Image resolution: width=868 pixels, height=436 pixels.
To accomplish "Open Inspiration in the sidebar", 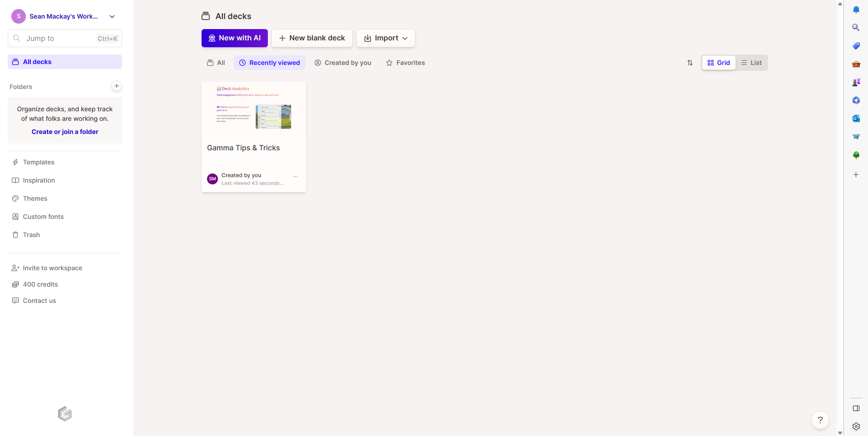I will point(65,180).
